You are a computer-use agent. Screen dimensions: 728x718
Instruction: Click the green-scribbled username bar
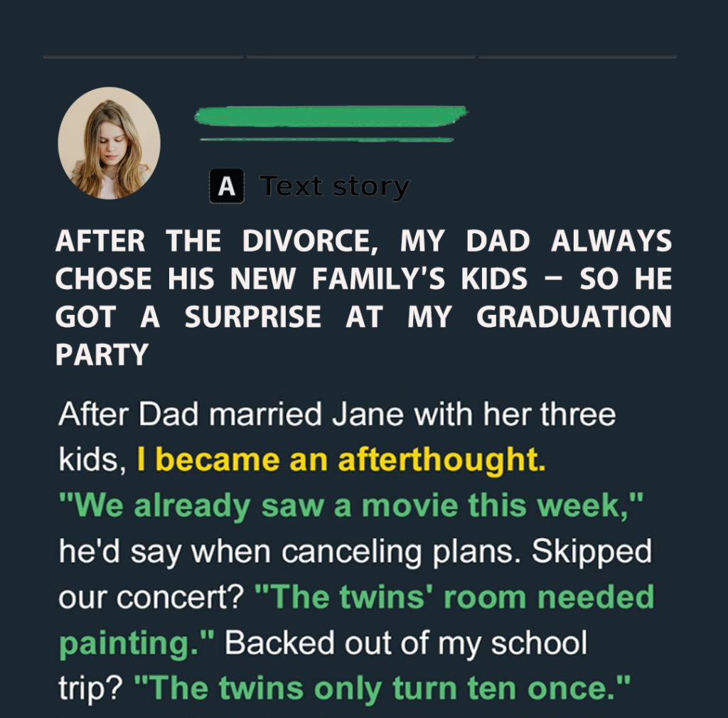click(331, 116)
